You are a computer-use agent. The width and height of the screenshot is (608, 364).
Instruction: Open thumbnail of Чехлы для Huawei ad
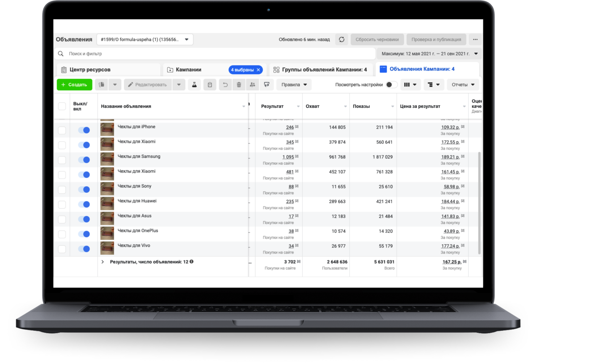[107, 204]
